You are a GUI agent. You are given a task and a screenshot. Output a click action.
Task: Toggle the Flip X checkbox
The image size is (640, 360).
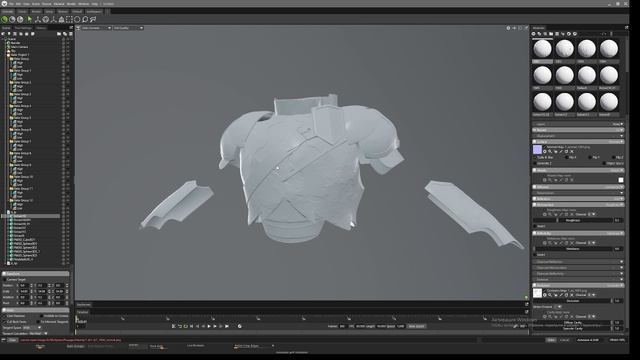[567, 157]
